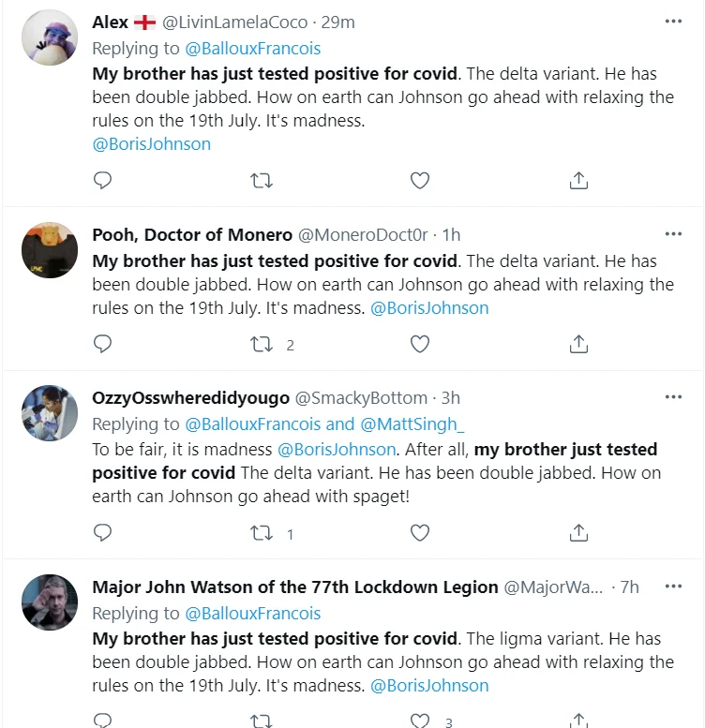Open more options on Alex's tweet
705x728 pixels.
point(673,22)
